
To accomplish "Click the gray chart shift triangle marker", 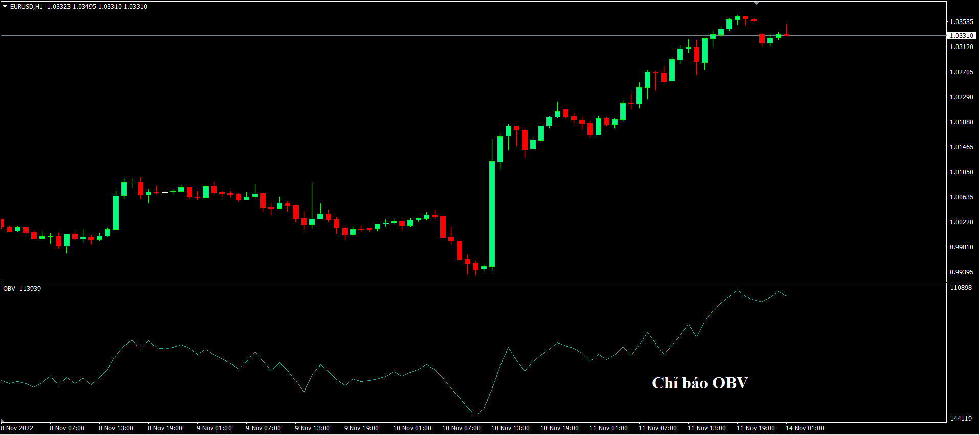I will tap(757, 3).
